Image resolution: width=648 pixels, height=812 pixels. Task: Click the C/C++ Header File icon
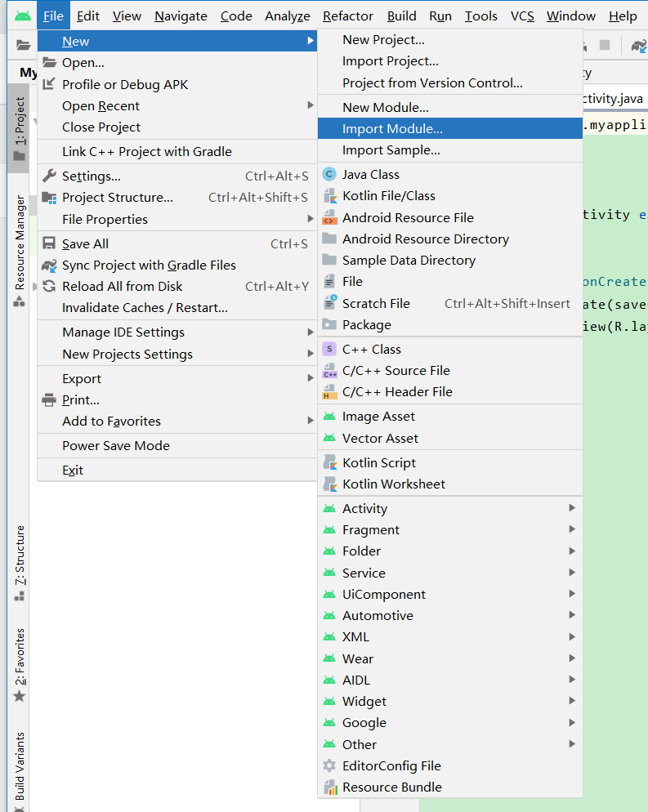329,392
